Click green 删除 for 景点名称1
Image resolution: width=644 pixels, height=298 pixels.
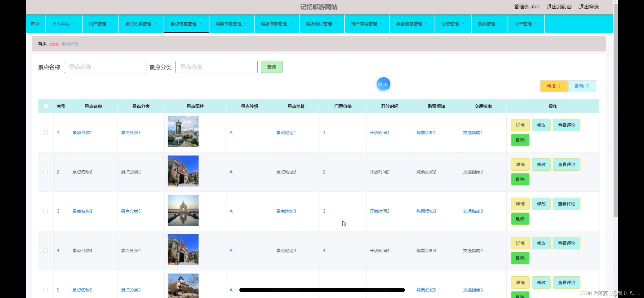click(520, 140)
